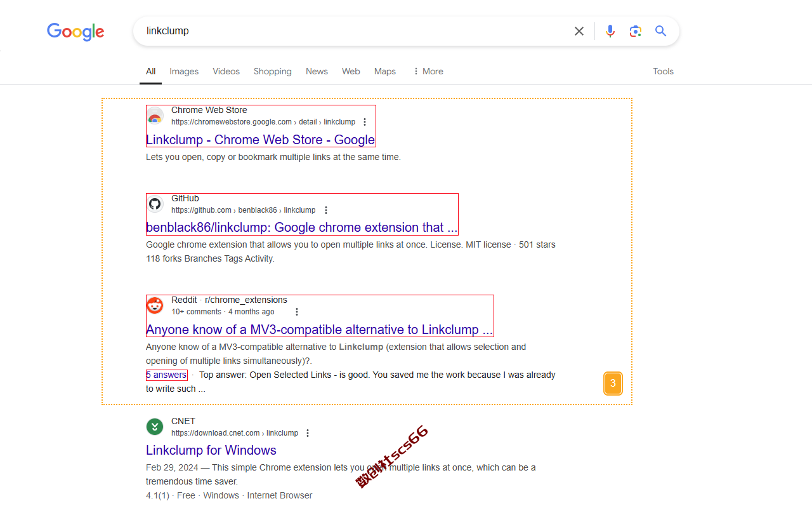This screenshot has width=812, height=508.
Task: Open Linkclump - Chrome Web Store - Google link
Action: click(x=260, y=140)
